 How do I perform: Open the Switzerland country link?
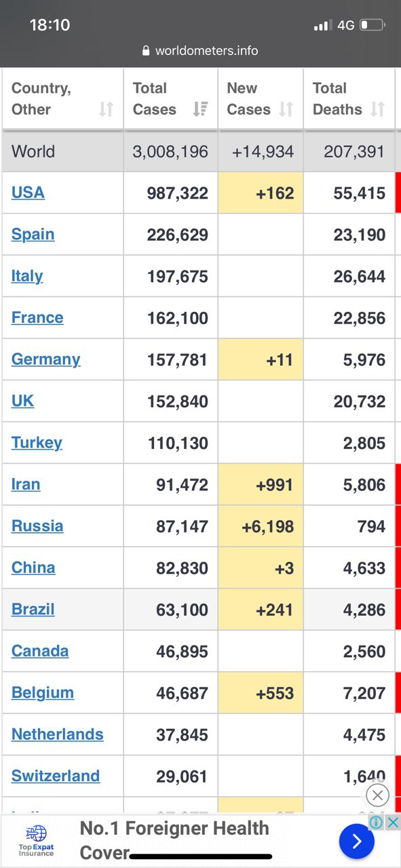click(56, 776)
